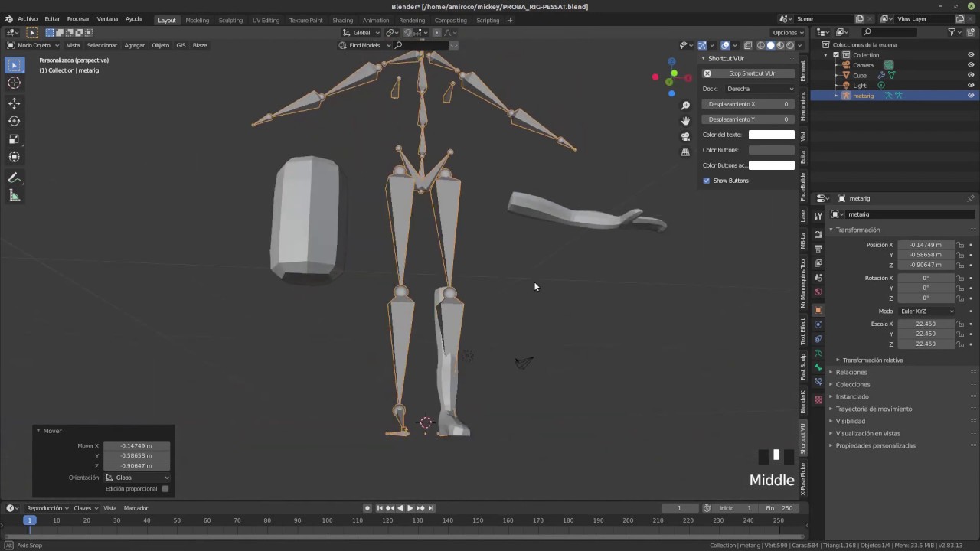Open the World properties tab icon
The image size is (980, 551).
[818, 292]
